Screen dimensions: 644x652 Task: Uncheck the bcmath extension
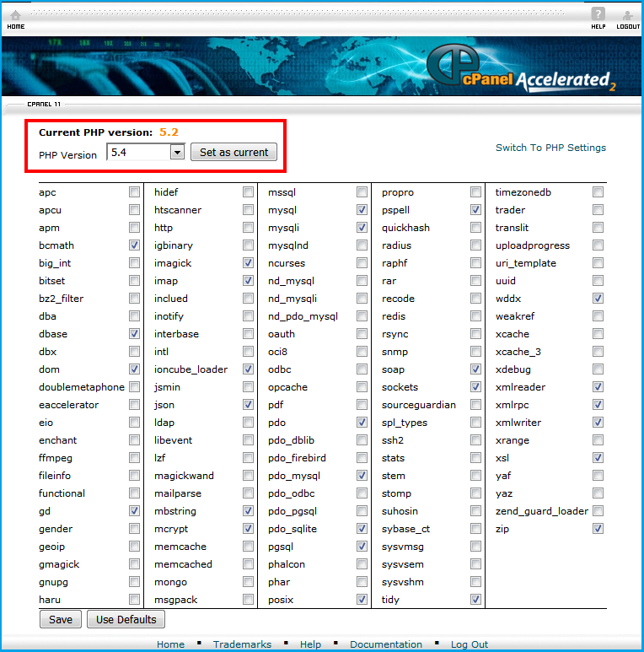tap(135, 245)
